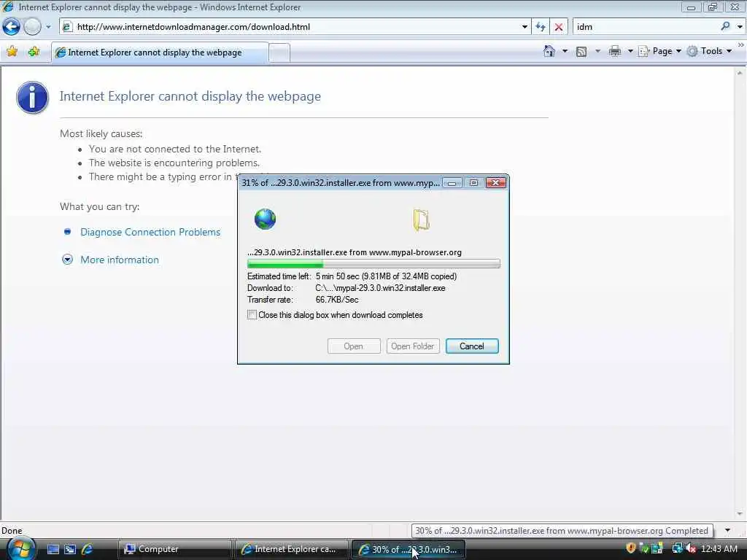Click the Home page icon

pyautogui.click(x=549, y=51)
